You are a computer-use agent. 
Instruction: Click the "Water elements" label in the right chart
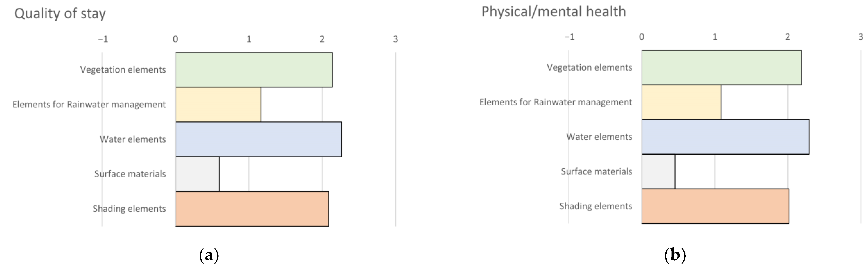tap(599, 137)
